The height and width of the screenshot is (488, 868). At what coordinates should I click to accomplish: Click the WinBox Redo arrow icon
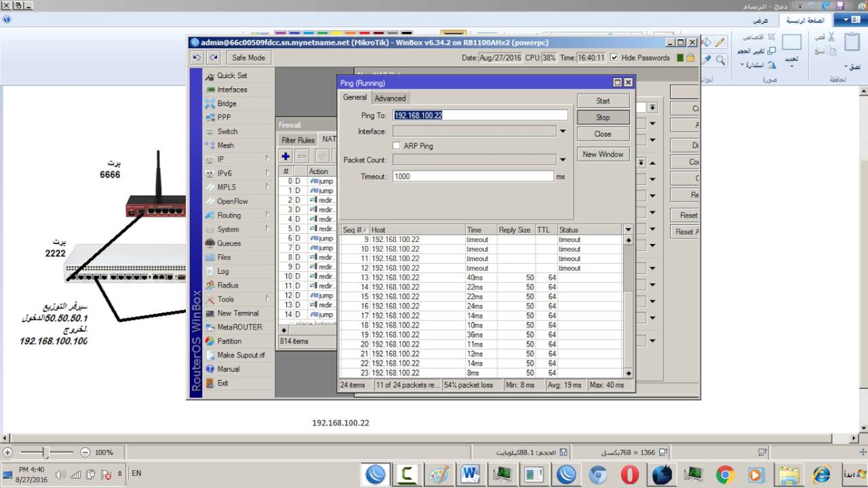[214, 58]
